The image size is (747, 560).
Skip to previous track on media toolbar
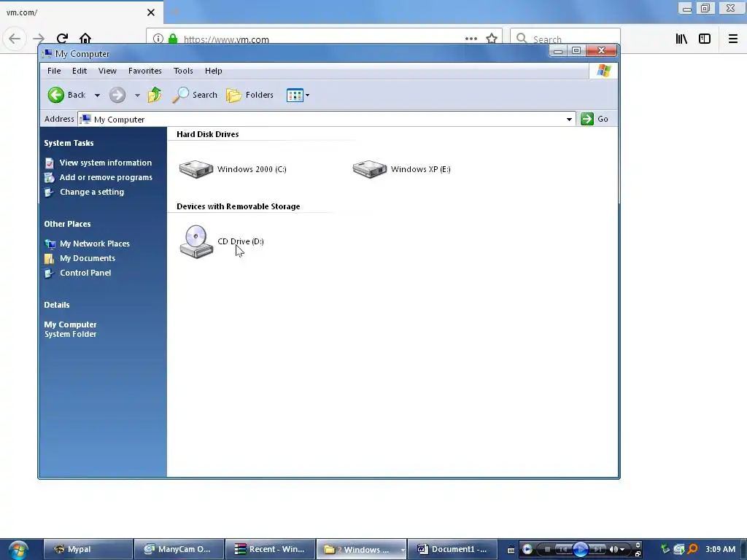pos(562,550)
